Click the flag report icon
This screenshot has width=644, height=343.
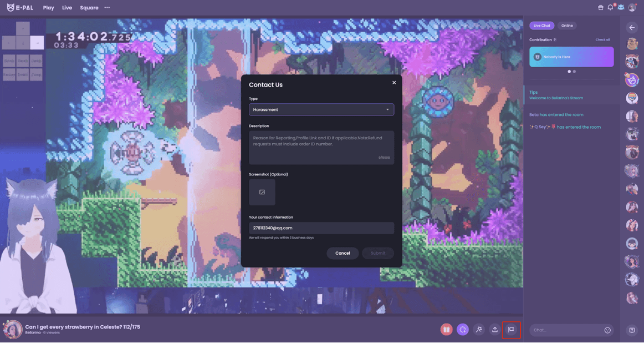point(511,330)
